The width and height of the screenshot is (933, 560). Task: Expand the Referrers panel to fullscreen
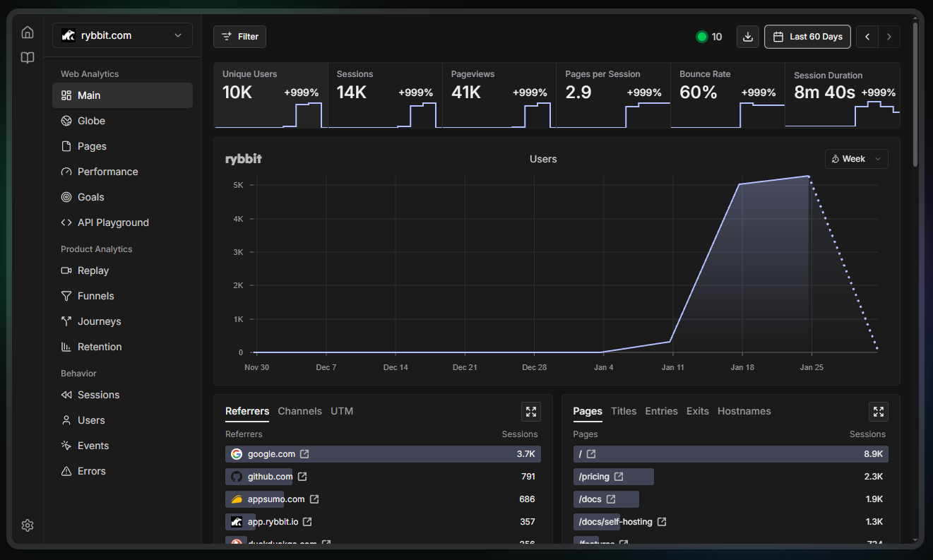[x=530, y=411]
